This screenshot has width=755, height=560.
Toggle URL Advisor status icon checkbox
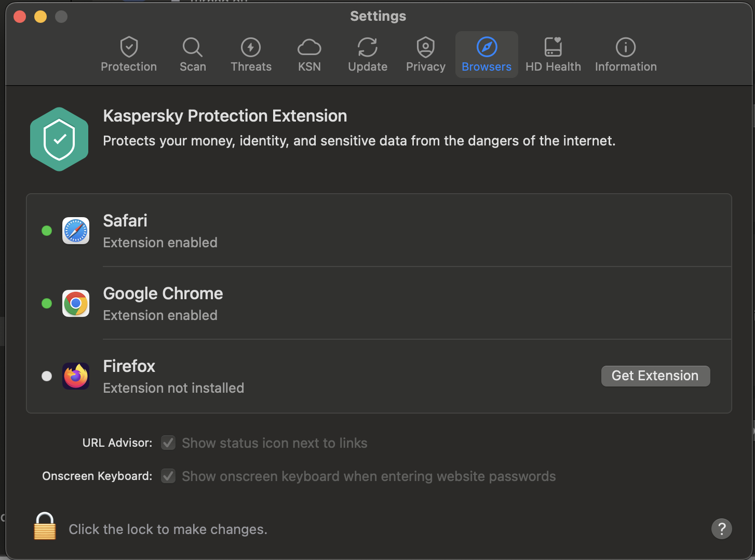click(168, 443)
